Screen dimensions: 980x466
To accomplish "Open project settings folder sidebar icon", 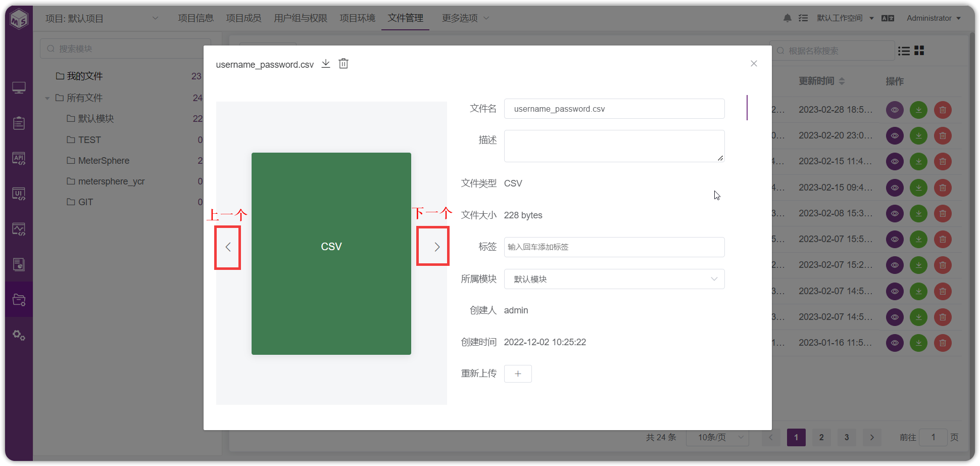I will click(19, 300).
